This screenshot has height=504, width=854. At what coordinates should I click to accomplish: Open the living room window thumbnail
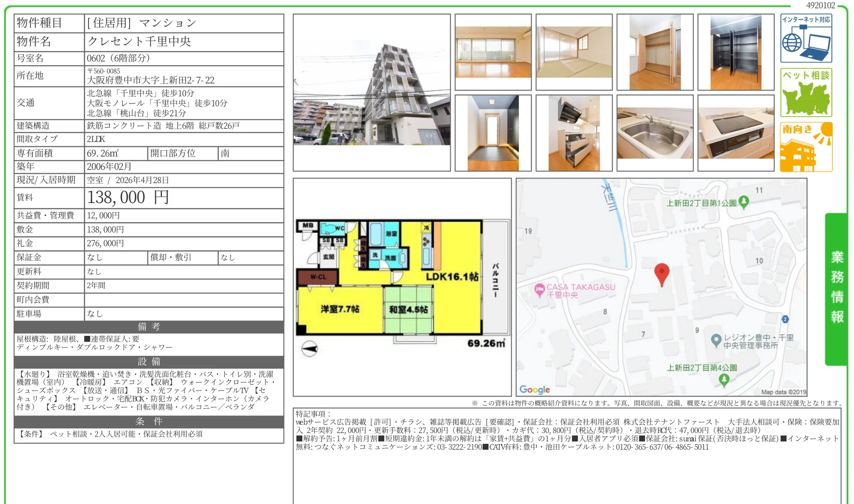click(493, 52)
